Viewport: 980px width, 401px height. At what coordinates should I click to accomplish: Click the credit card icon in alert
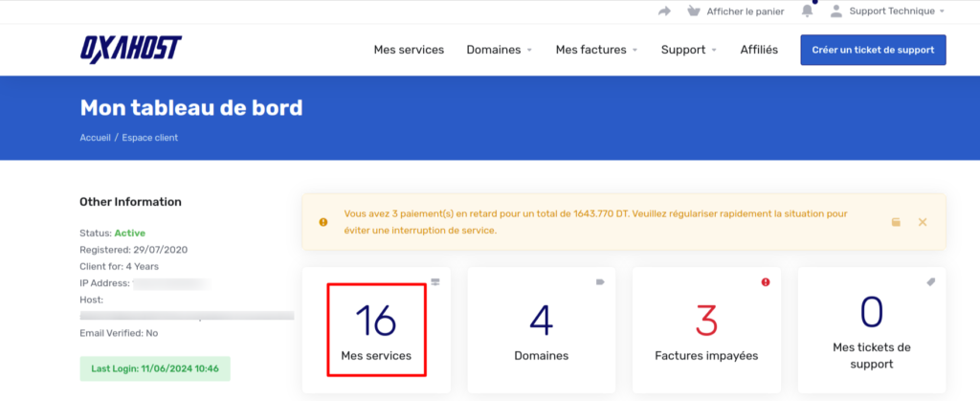[x=896, y=222]
